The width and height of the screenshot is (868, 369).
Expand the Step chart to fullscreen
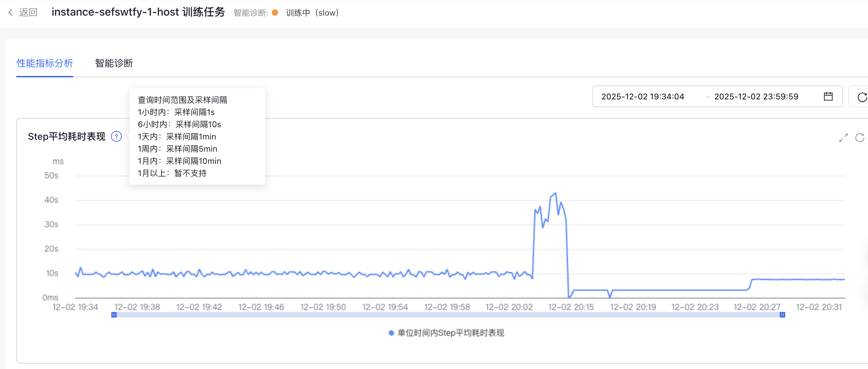(843, 138)
